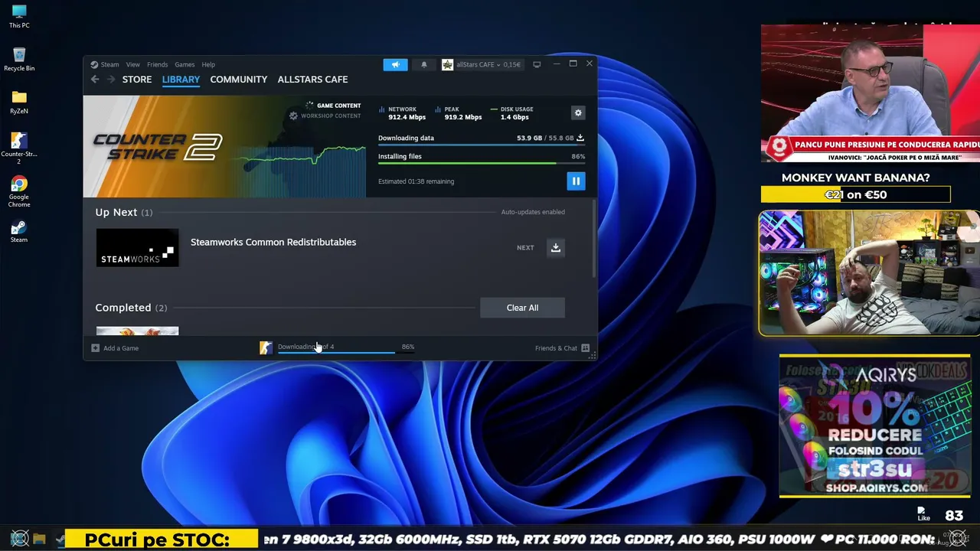Screen dimensions: 980x551
Task: Click the Auto-updates enabled text
Action: point(533,212)
